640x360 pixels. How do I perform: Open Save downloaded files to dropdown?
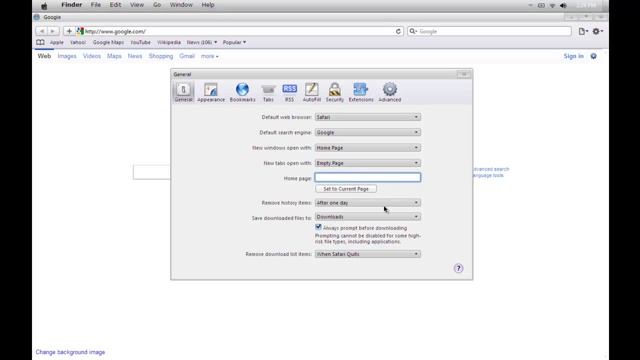pos(367,217)
